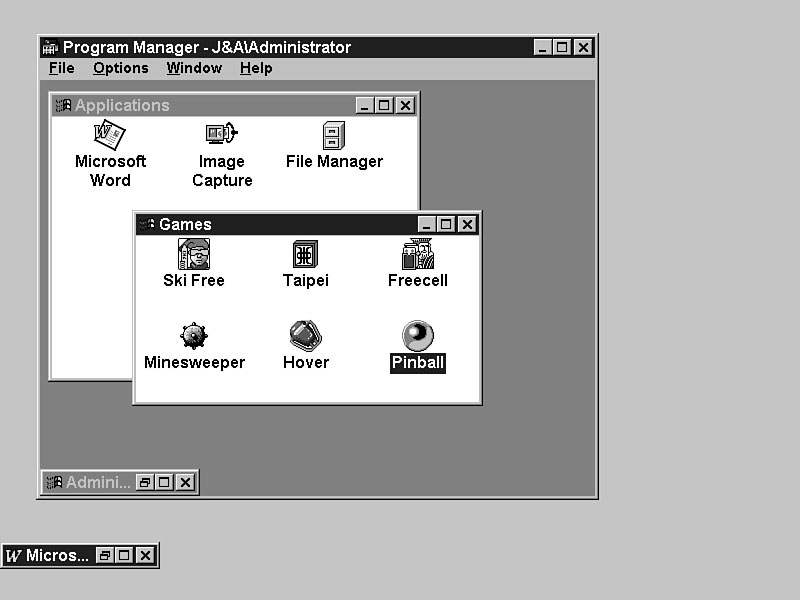800x600 pixels.
Task: Restore the minimized Admini... group window
Action: 144,482
